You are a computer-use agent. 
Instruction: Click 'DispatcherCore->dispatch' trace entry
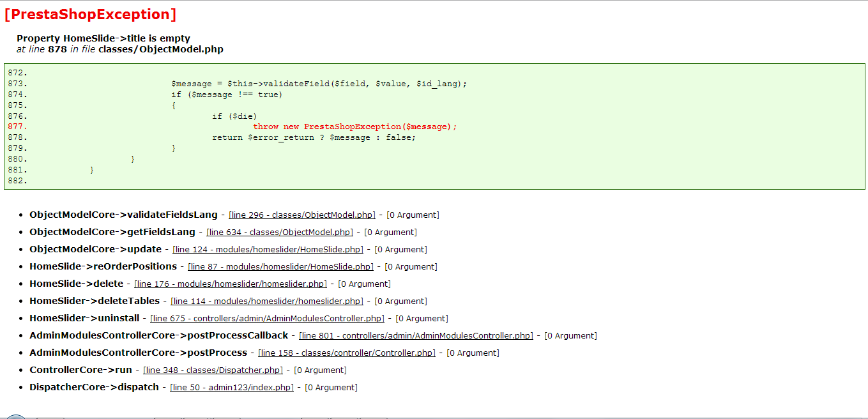(x=94, y=387)
